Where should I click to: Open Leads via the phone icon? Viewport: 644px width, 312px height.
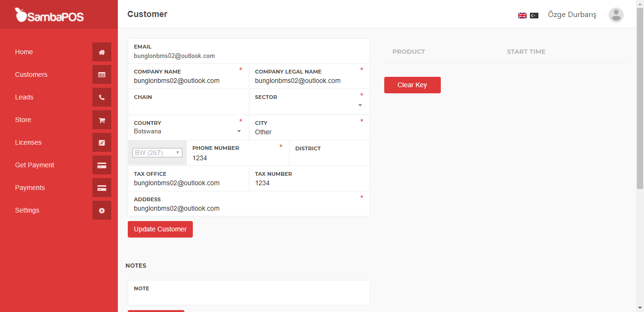click(101, 97)
